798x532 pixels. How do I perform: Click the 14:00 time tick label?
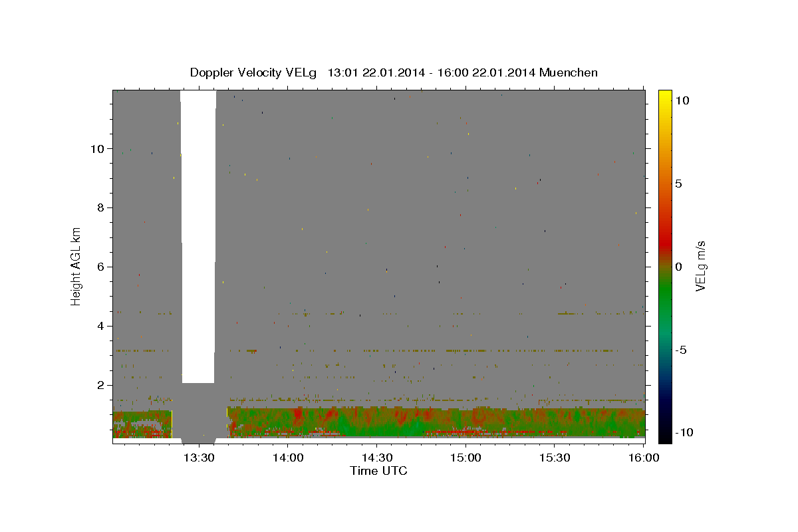[x=287, y=458]
